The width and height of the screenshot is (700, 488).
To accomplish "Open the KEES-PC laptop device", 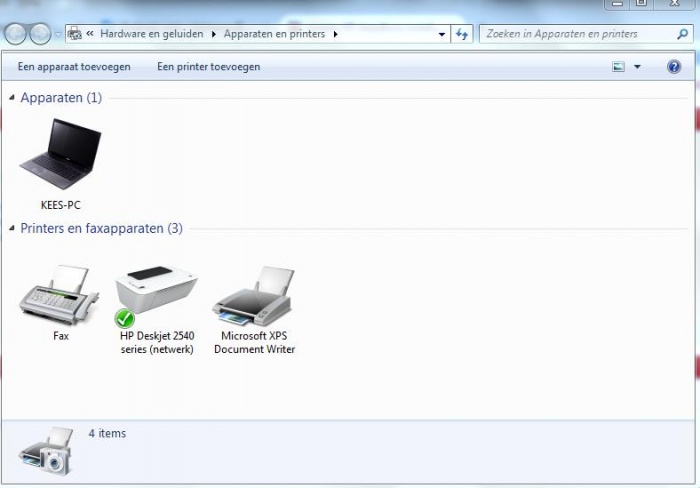I will click(60, 153).
